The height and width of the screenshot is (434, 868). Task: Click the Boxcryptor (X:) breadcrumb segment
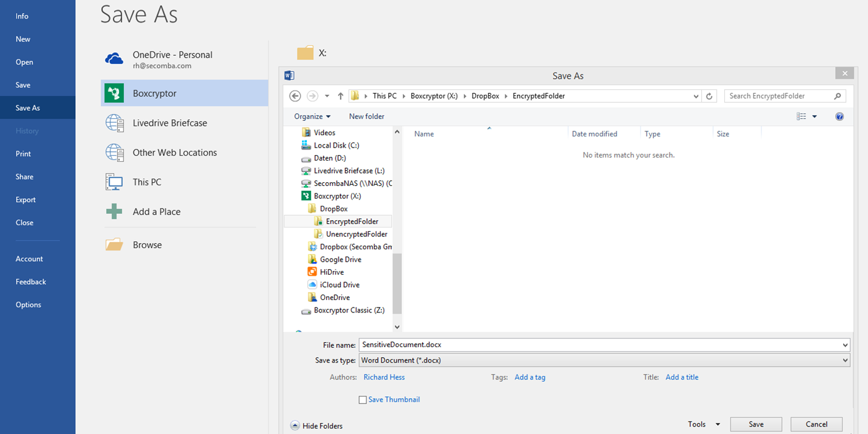(x=434, y=96)
